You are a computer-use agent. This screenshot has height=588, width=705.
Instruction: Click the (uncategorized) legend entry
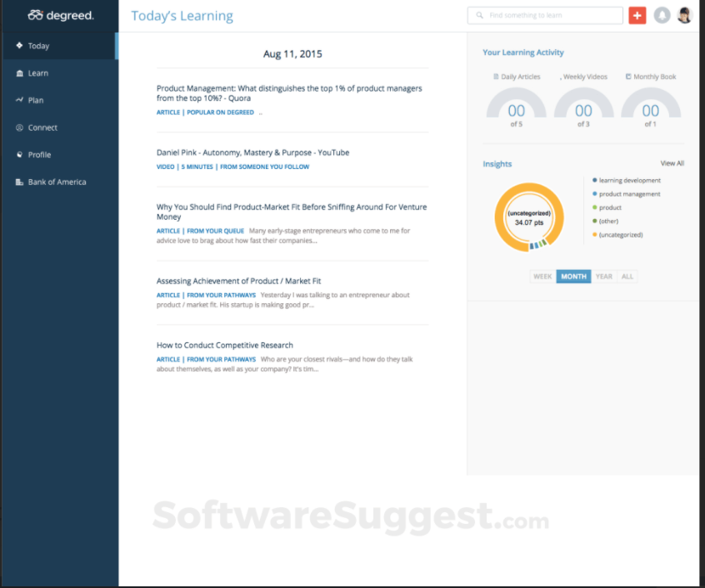click(x=617, y=235)
